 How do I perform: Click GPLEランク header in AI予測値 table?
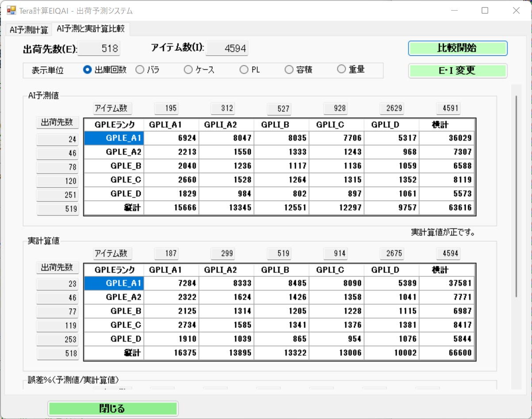114,125
